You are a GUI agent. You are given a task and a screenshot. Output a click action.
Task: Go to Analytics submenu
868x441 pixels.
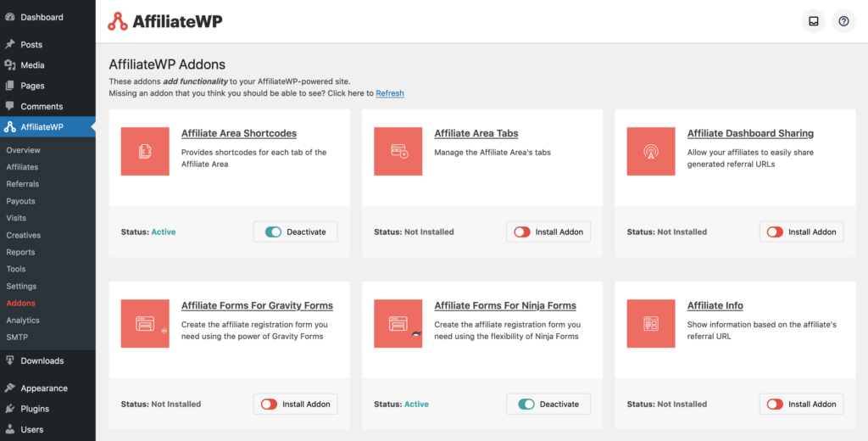[x=23, y=321]
